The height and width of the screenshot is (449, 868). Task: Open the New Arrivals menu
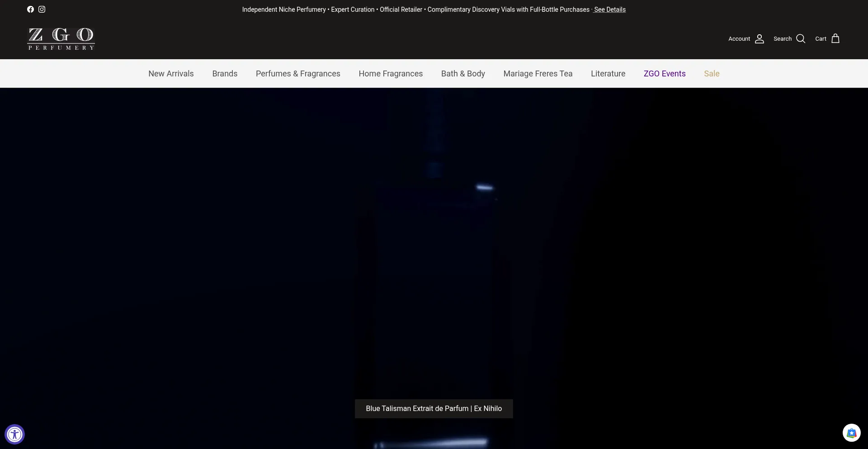click(x=171, y=74)
